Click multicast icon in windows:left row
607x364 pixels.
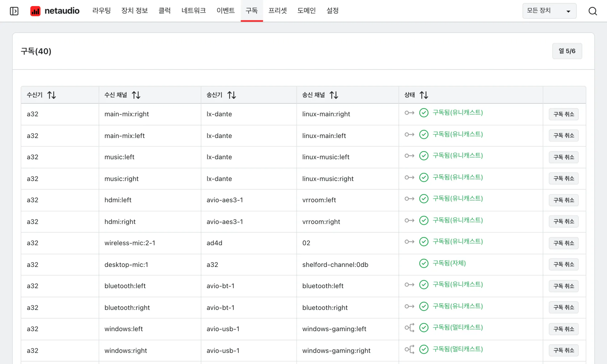pyautogui.click(x=409, y=328)
